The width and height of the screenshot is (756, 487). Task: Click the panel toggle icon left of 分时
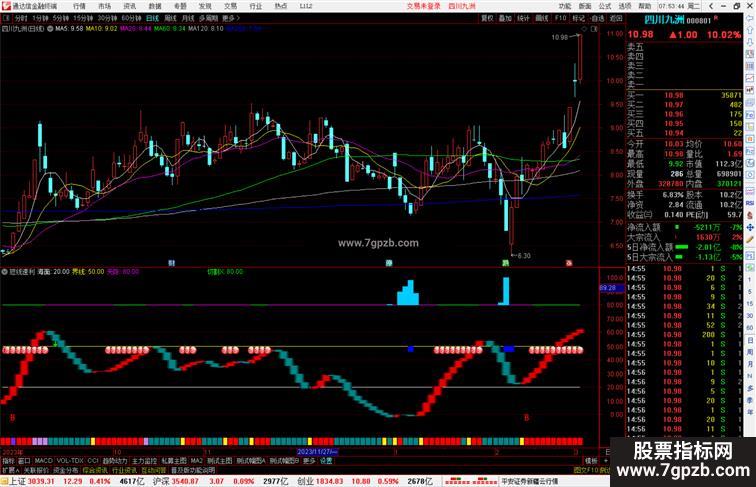tap(6, 18)
